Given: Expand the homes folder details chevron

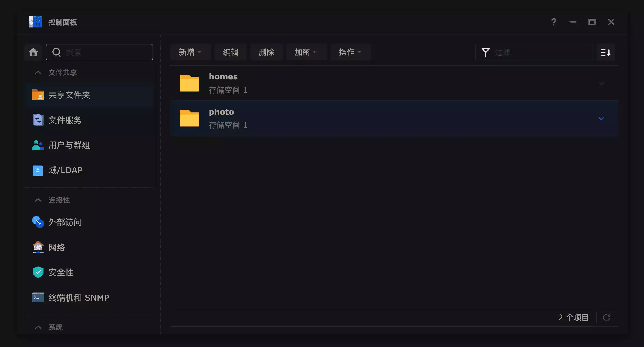Looking at the screenshot, I should click(601, 83).
